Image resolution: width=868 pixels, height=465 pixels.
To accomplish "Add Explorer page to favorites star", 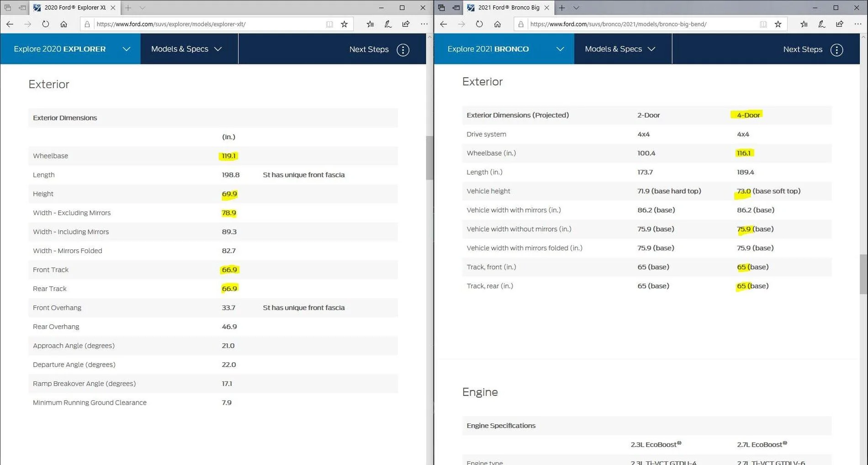I will pos(344,24).
